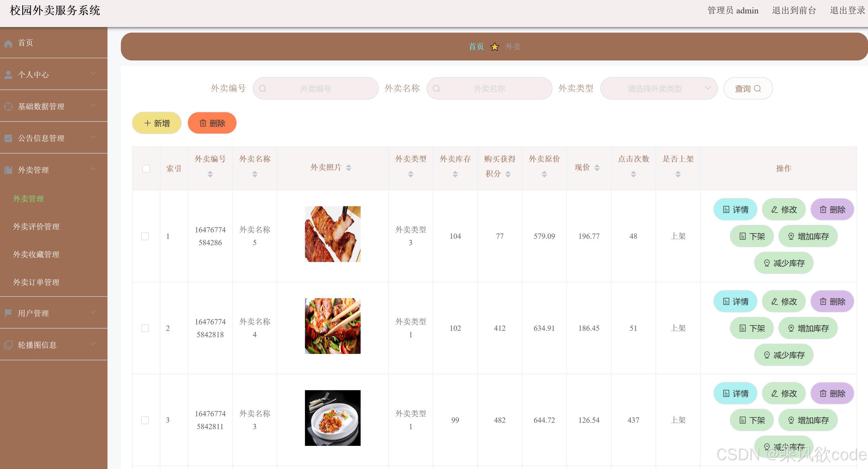Click sort arrows next to 外卖照片 header

pos(348,167)
